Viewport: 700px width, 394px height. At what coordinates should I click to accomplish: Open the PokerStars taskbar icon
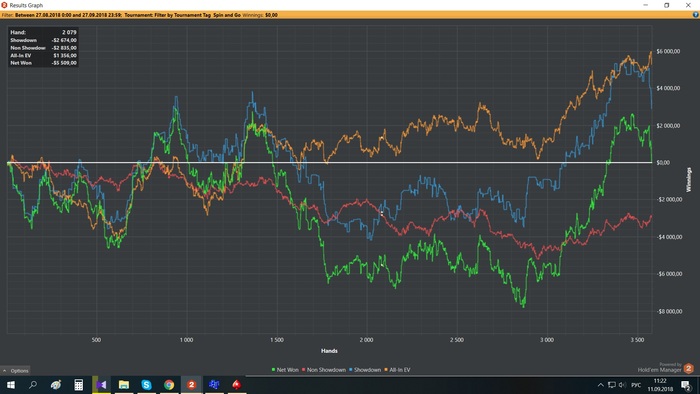click(x=236, y=385)
